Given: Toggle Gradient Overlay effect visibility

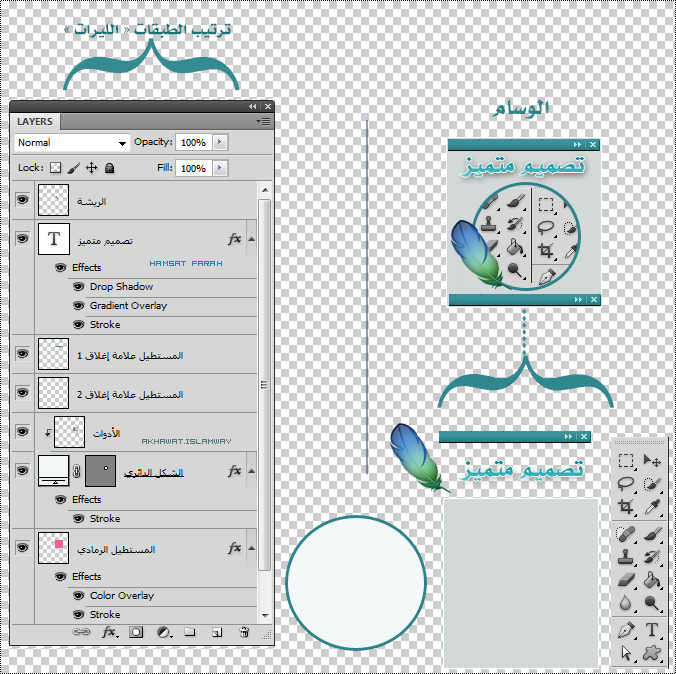Looking at the screenshot, I should point(78,305).
